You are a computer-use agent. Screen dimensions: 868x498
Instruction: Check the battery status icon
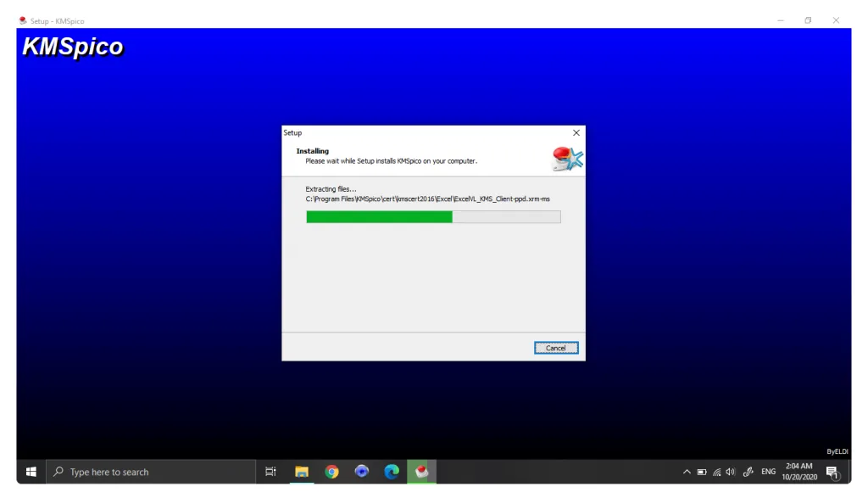coord(701,472)
